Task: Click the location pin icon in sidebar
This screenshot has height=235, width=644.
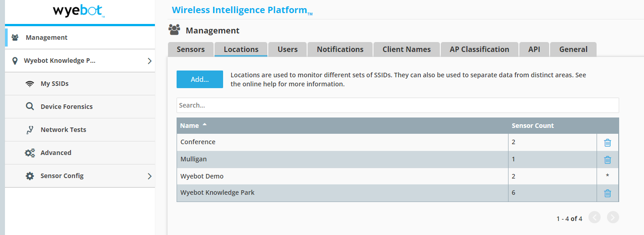Action: [x=15, y=61]
